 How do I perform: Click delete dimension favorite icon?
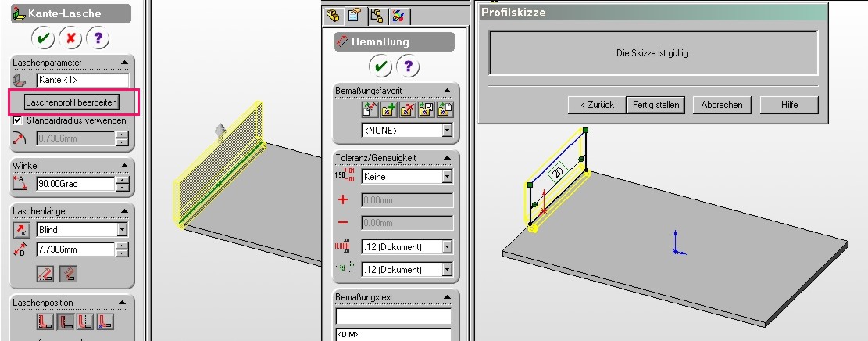[x=407, y=109]
